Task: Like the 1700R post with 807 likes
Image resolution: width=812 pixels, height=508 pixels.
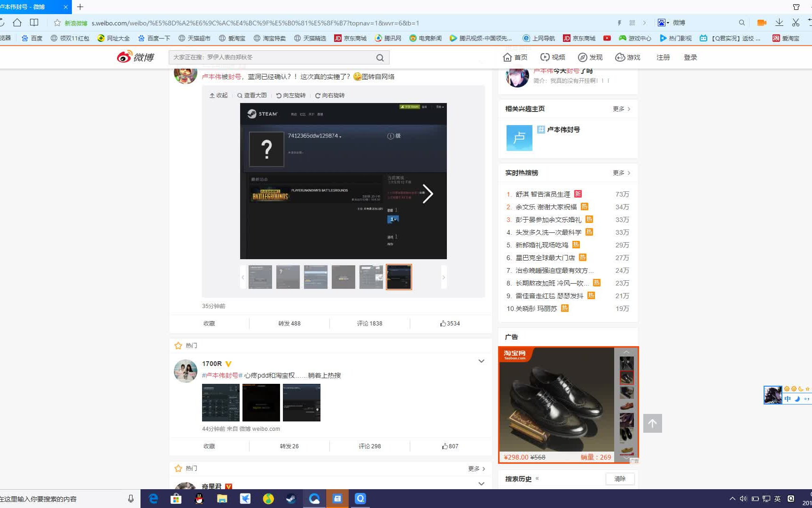Action: pyautogui.click(x=450, y=446)
